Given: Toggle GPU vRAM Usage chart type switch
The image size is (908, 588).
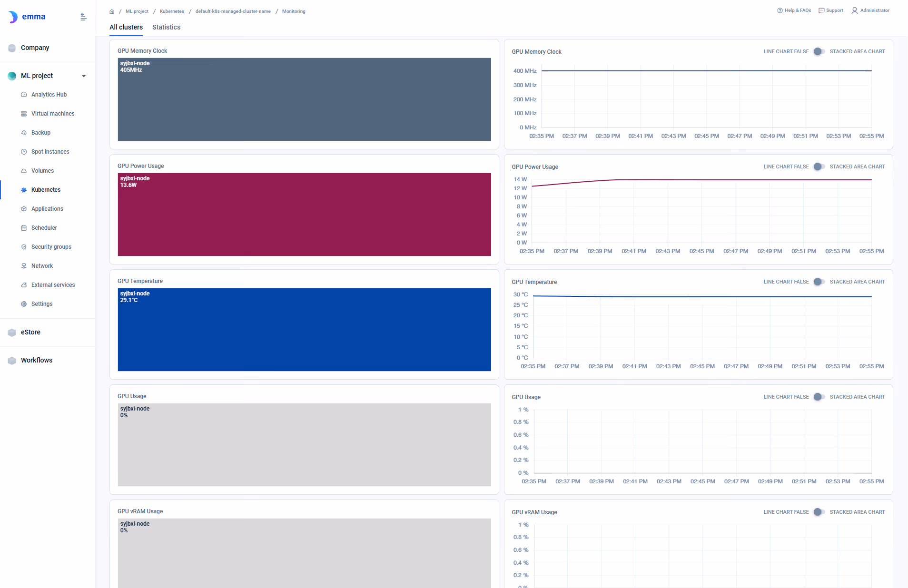Looking at the screenshot, I should 819,512.
